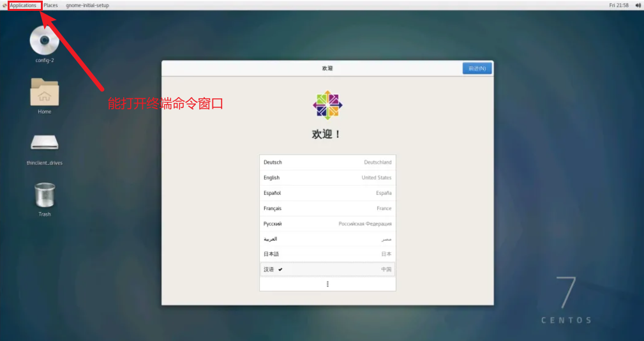Open the Home folder icon
Screen dimensions: 644x341
44,92
